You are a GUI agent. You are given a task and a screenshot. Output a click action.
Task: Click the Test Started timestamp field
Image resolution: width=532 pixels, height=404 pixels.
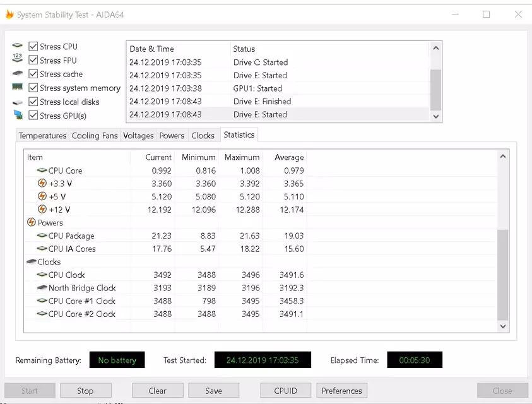coord(263,360)
